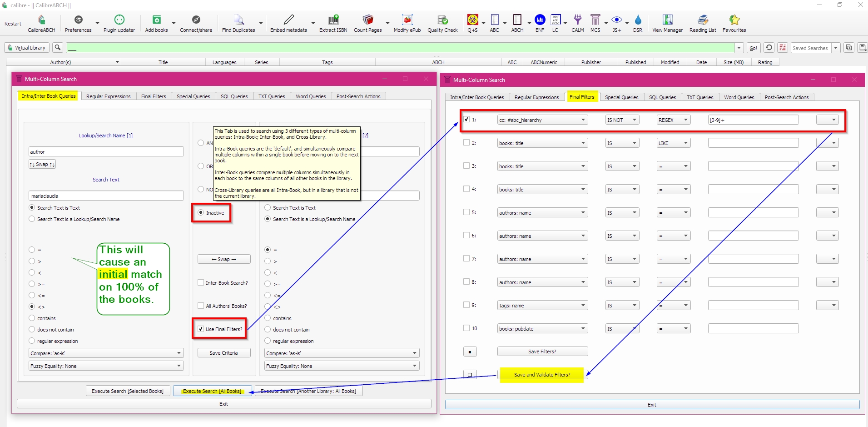Switch to Special Queries tab, right window
Image resolution: width=868 pixels, height=427 pixels.
tap(621, 97)
